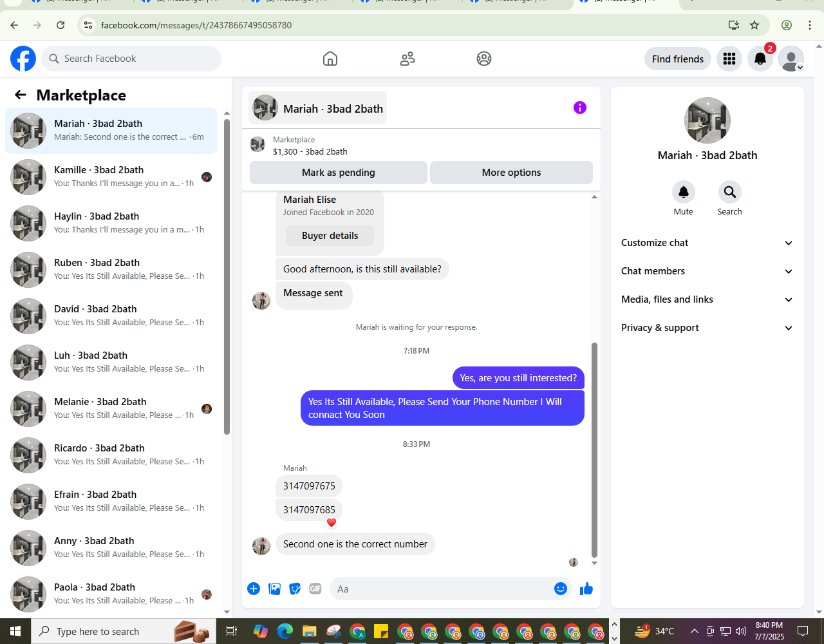
Task: Expand the Customize chat section
Action: click(x=707, y=243)
